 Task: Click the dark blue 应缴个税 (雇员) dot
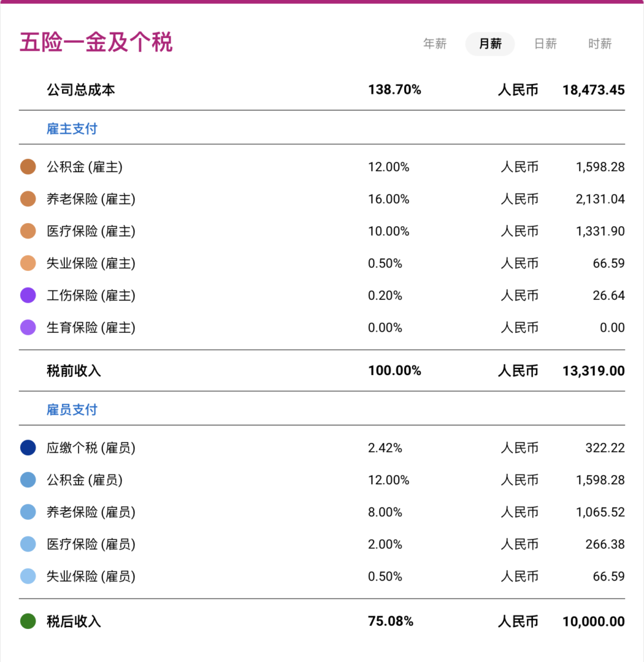(x=28, y=447)
